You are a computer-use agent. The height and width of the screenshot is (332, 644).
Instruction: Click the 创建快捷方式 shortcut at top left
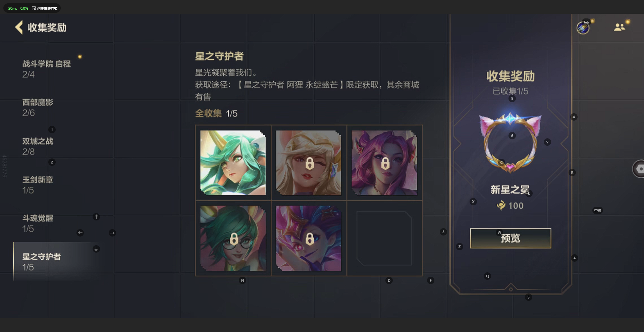(x=45, y=8)
